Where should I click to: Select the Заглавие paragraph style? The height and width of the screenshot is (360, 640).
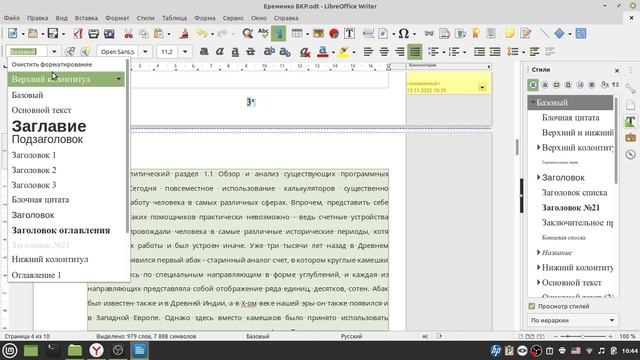coord(49,126)
